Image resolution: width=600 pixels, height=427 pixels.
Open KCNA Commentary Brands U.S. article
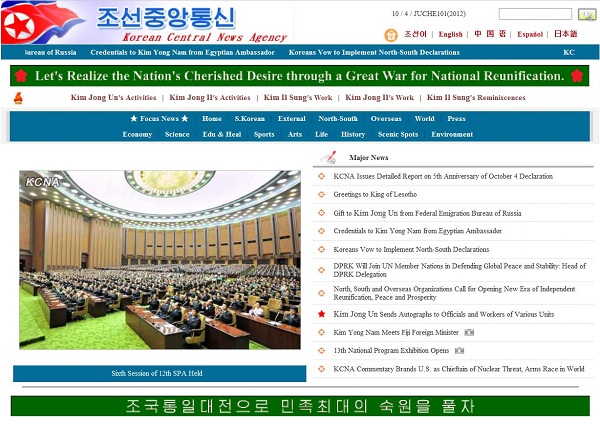click(x=459, y=369)
